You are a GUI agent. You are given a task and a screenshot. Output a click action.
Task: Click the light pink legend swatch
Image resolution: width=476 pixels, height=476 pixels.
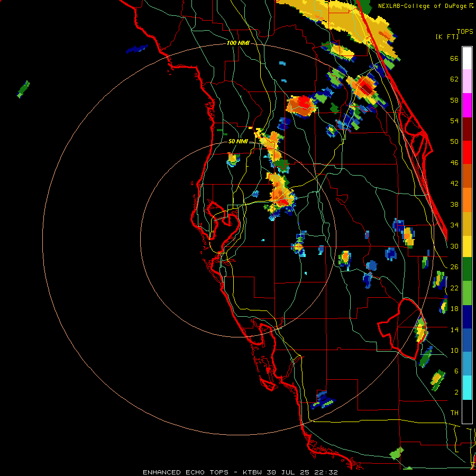(x=467, y=81)
